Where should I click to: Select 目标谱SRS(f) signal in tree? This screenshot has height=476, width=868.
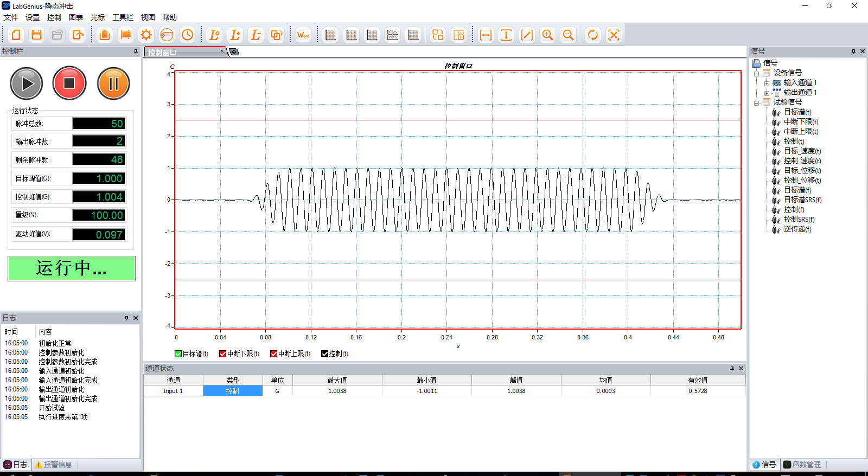(802, 200)
